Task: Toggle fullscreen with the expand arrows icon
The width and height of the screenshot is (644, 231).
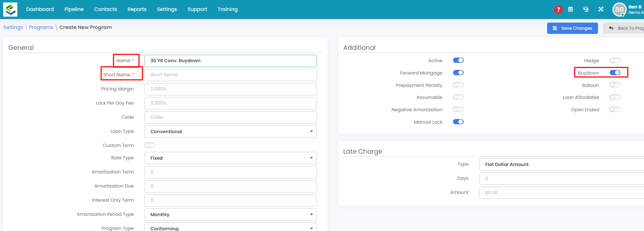Action: pyautogui.click(x=601, y=10)
